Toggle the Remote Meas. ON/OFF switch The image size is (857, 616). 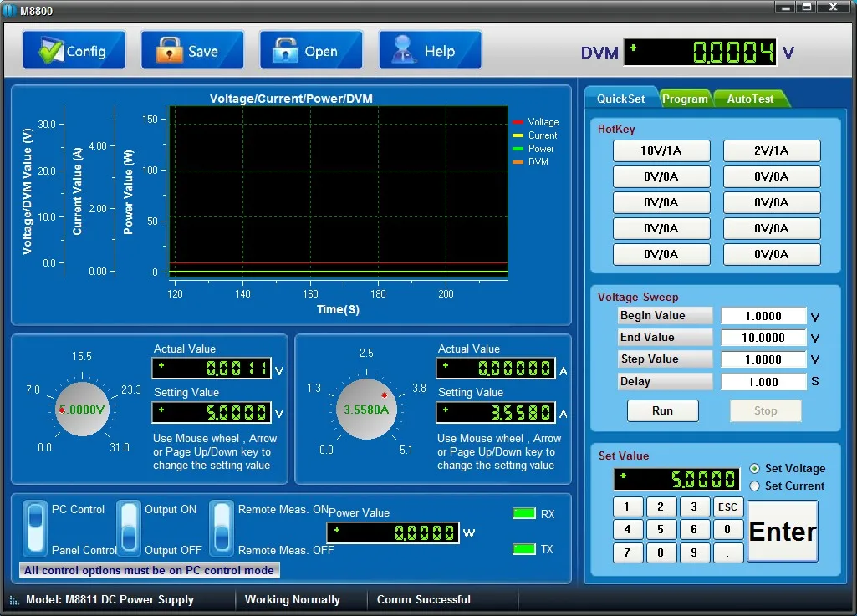pyautogui.click(x=221, y=528)
